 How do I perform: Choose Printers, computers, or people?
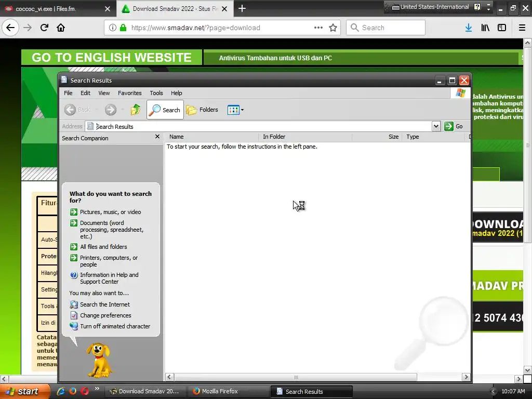click(x=109, y=261)
